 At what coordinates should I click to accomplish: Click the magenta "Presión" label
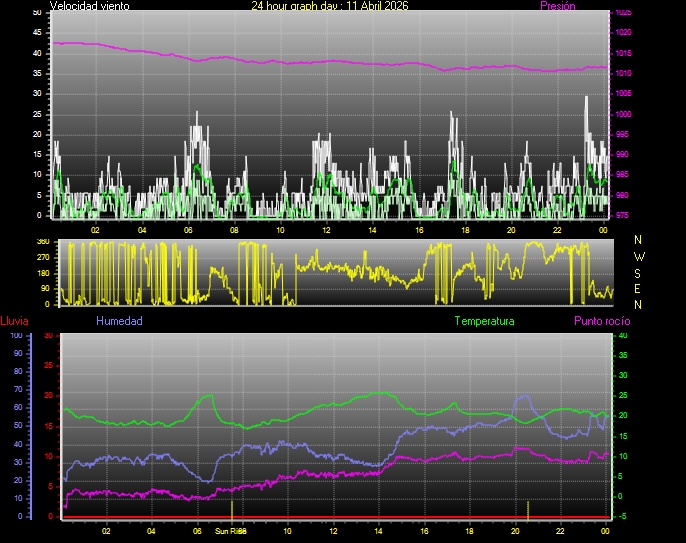pyautogui.click(x=557, y=6)
